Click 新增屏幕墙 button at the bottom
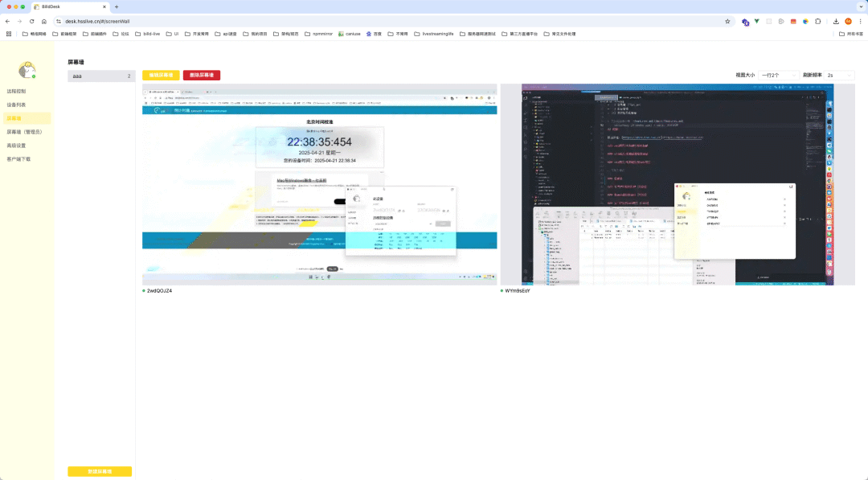Image resolution: width=868 pixels, height=480 pixels. 100,471
